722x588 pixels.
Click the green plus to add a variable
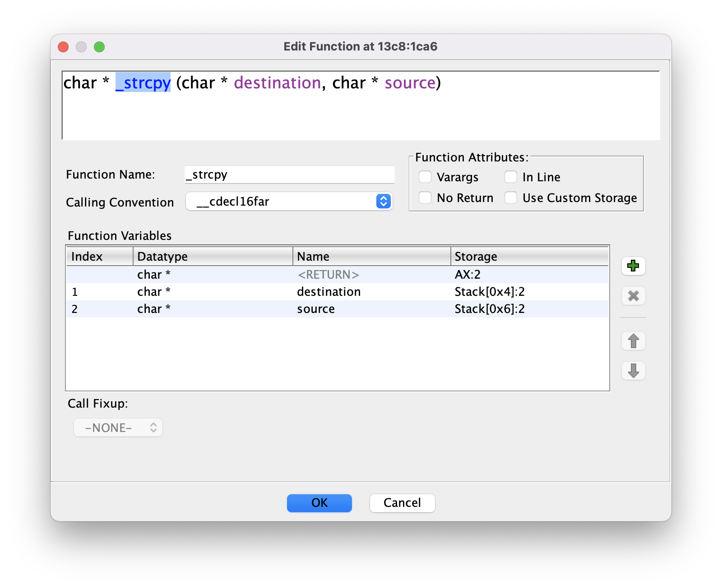coord(634,266)
